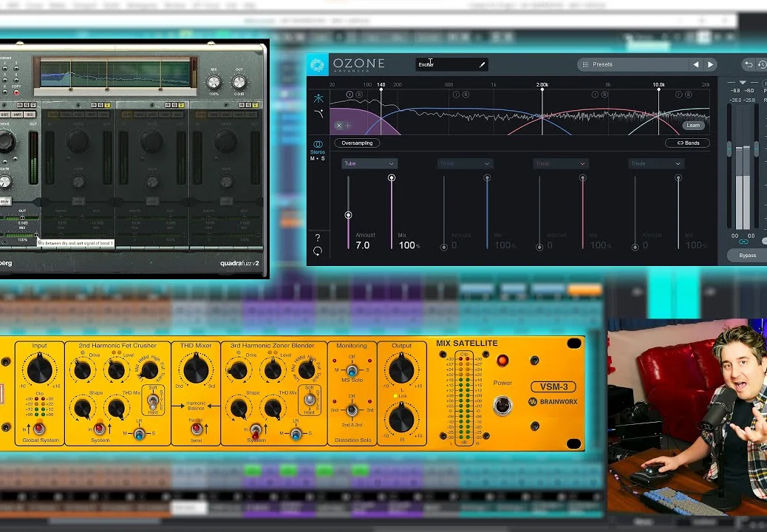Open the Tube mode dropdown

(369, 163)
